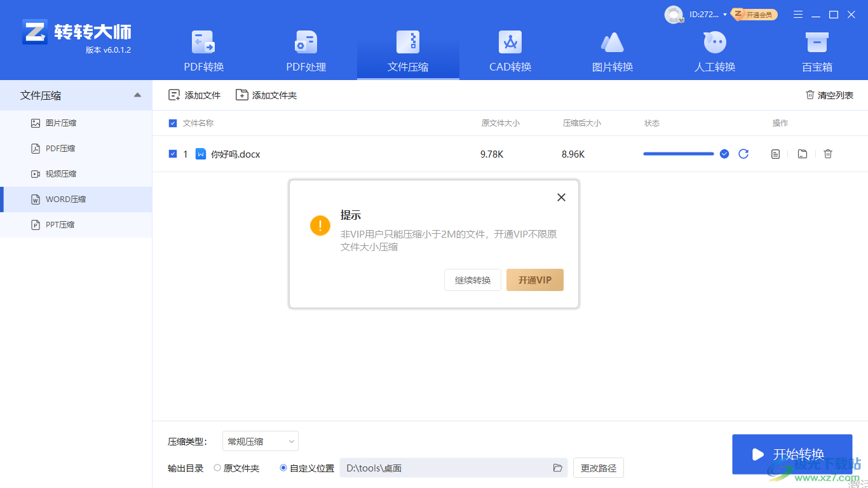Click 添加文件 to add a file
Image resolution: width=868 pixels, height=488 pixels.
[x=194, y=95]
